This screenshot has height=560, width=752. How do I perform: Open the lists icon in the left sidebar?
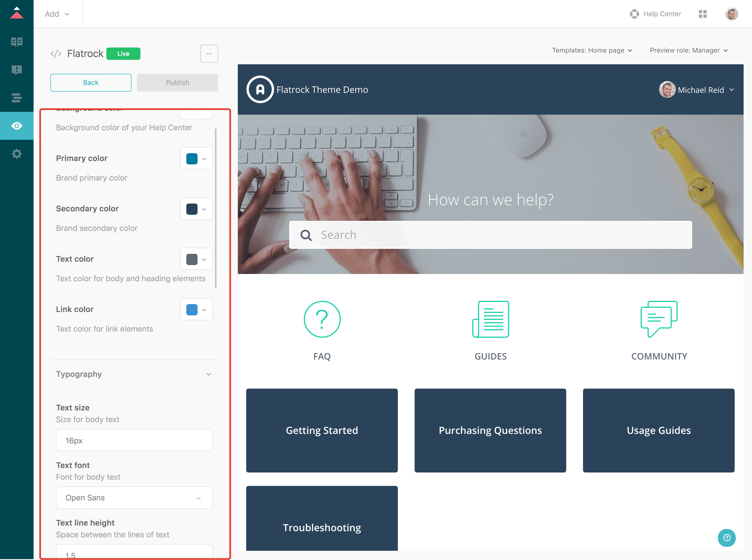point(16,98)
